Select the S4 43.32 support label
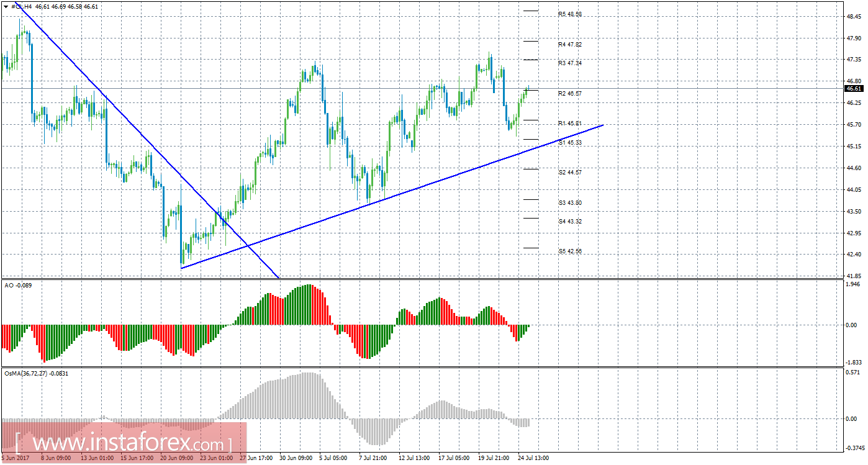 tap(569, 221)
